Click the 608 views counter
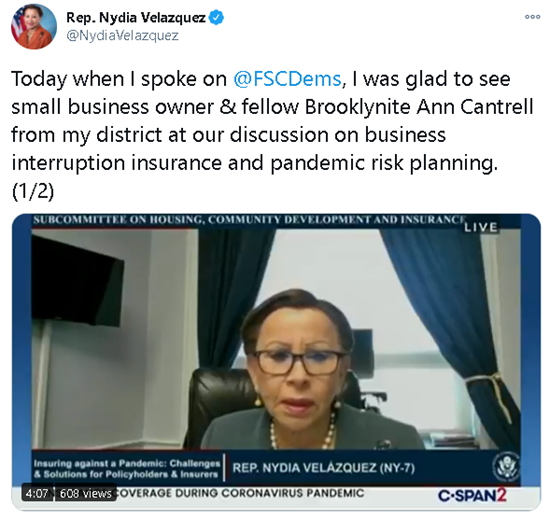This screenshot has height=520, width=550. coord(86,493)
